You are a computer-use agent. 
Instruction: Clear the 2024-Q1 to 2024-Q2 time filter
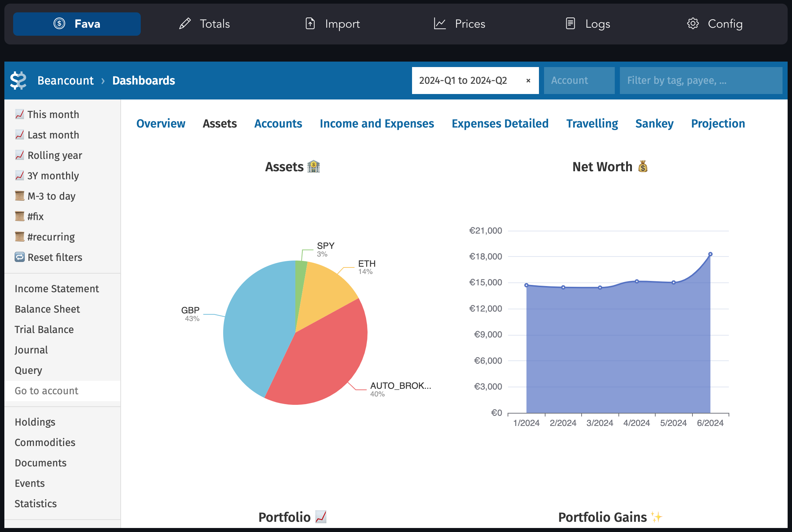pos(528,81)
